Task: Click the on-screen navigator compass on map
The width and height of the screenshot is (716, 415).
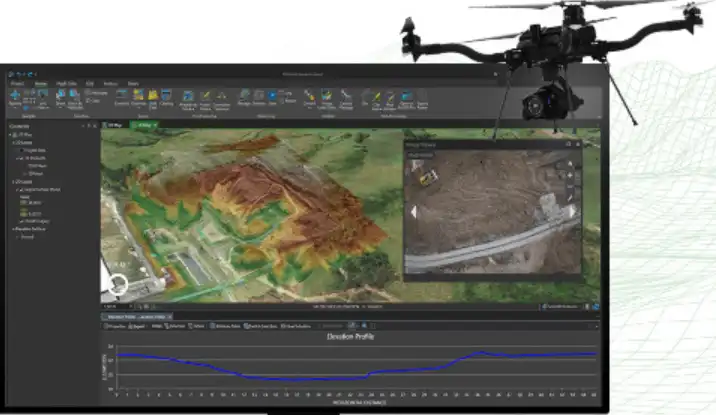Action: click(118, 284)
